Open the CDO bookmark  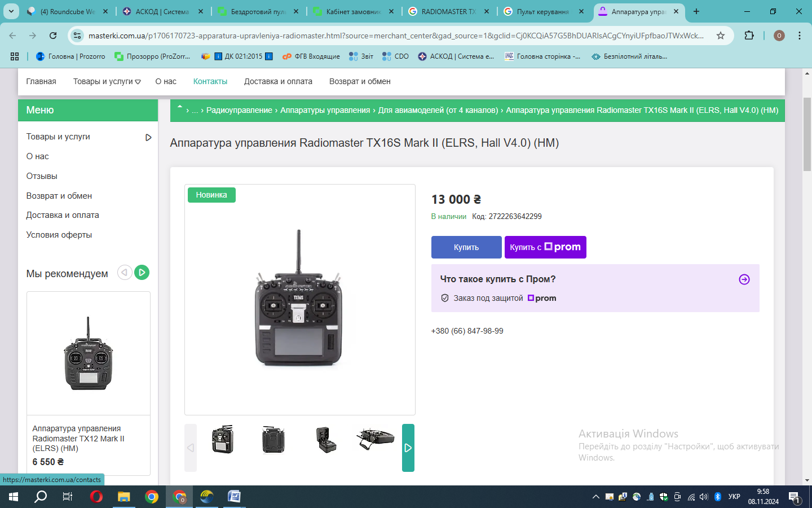pyautogui.click(x=395, y=56)
